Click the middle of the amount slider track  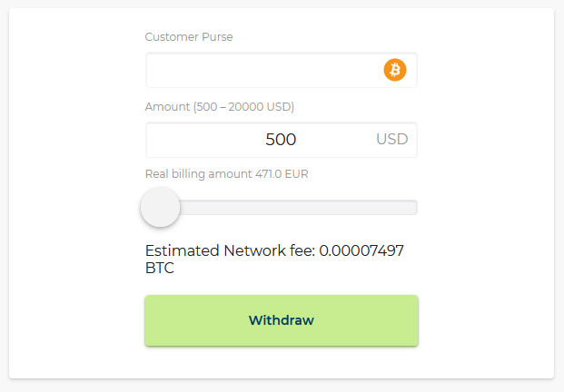tap(282, 208)
